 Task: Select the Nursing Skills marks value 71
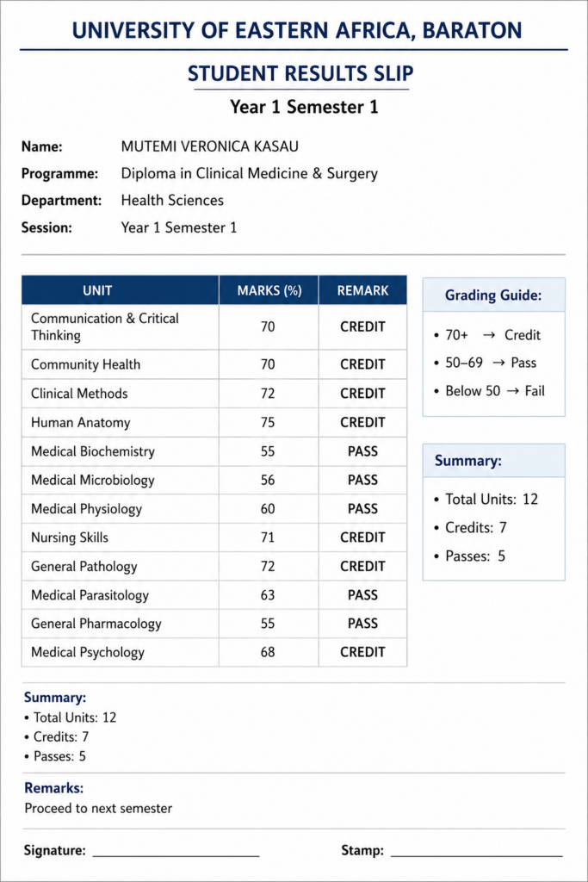(x=268, y=537)
